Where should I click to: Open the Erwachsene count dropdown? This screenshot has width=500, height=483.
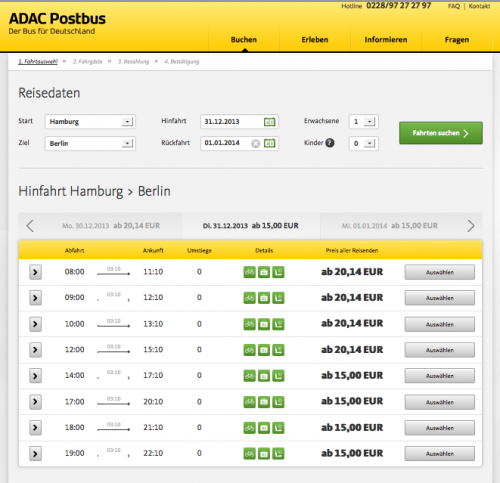[x=364, y=122]
